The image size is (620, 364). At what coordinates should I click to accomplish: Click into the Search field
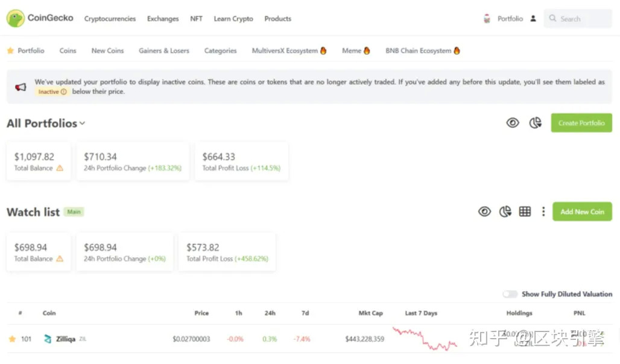(x=578, y=19)
